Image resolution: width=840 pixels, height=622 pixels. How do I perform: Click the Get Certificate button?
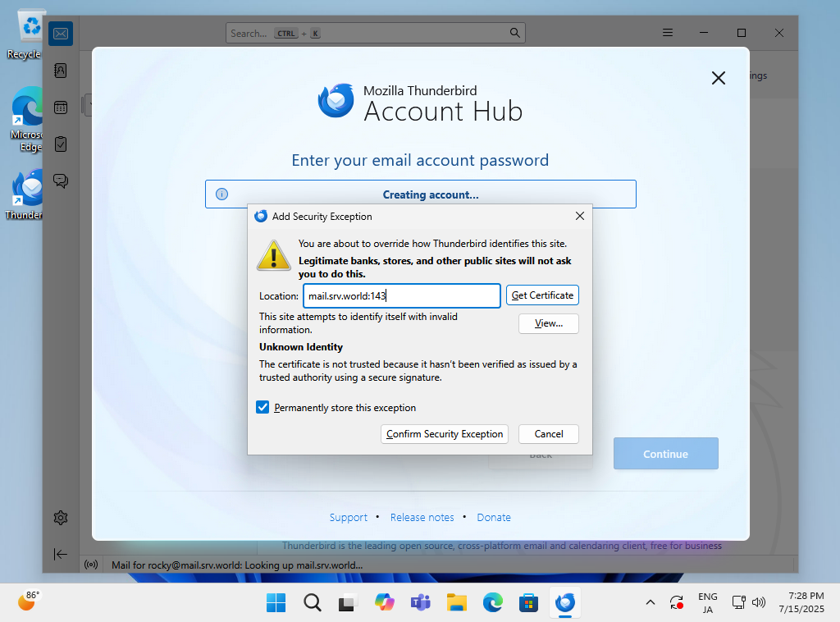(x=542, y=295)
